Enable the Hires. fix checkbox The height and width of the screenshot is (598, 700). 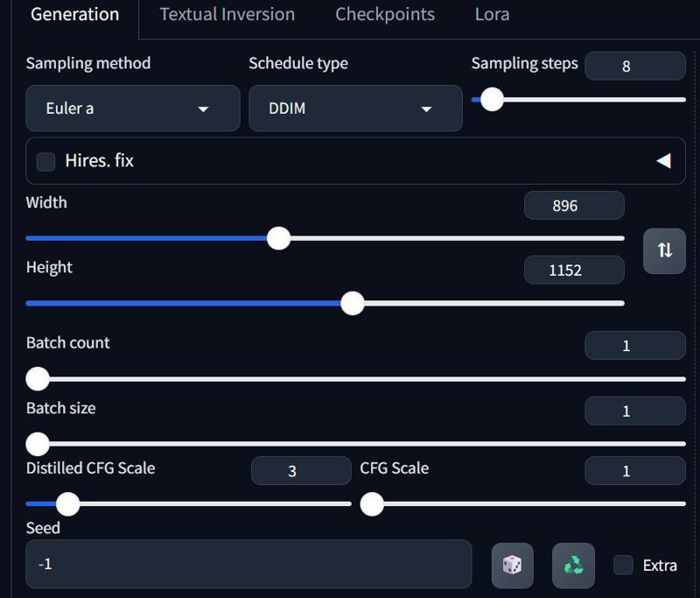(46, 161)
